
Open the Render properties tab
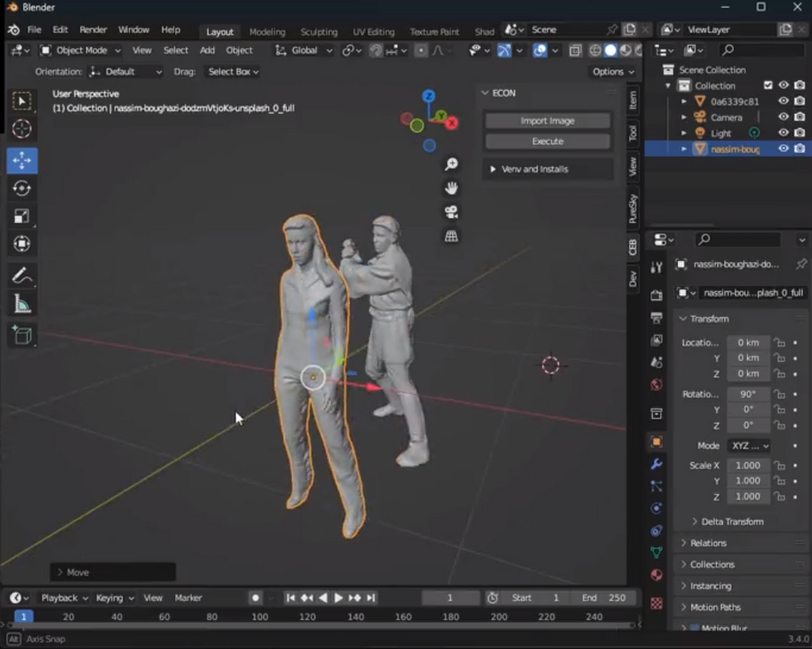[656, 295]
